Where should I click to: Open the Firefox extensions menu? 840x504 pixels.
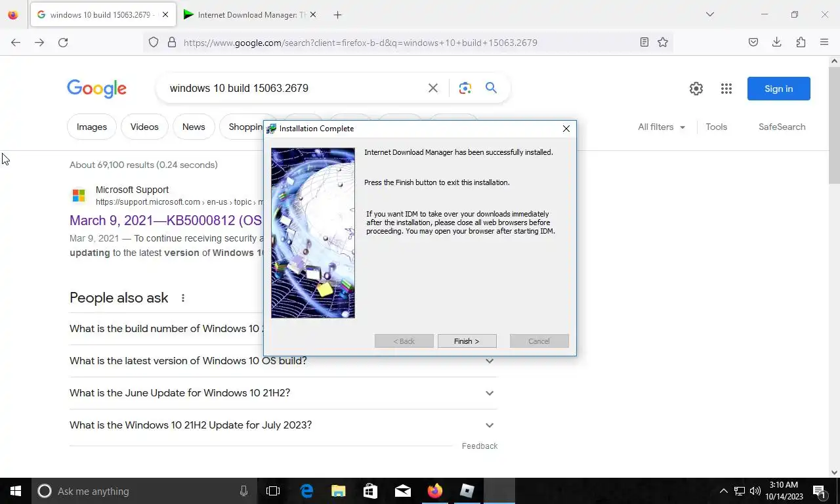(801, 43)
